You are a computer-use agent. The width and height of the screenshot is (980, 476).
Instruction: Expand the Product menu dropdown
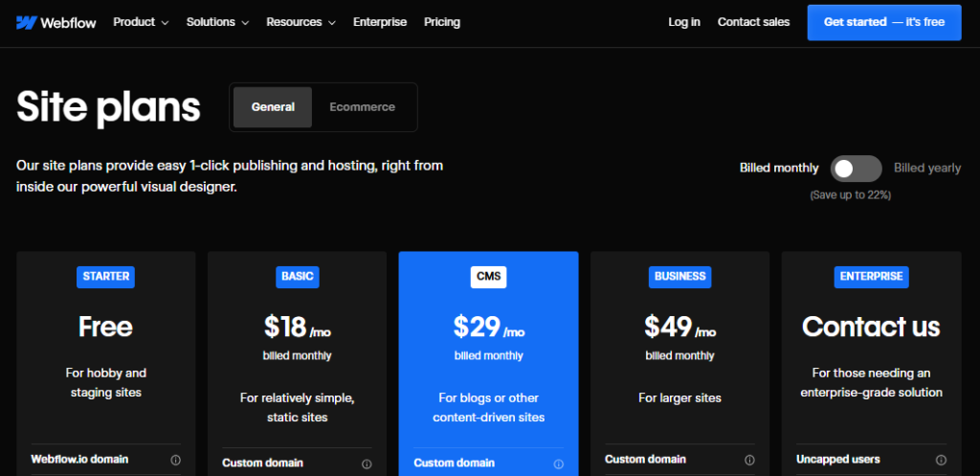(x=142, y=22)
